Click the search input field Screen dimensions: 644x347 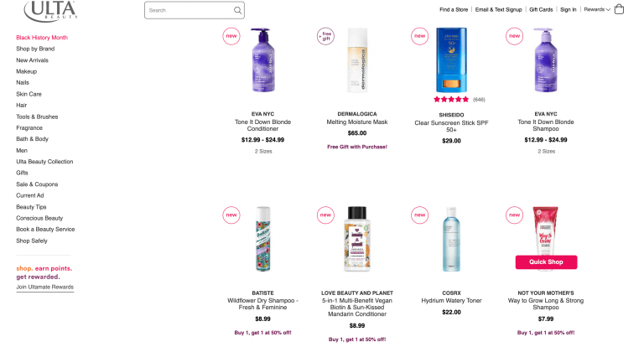(189, 10)
